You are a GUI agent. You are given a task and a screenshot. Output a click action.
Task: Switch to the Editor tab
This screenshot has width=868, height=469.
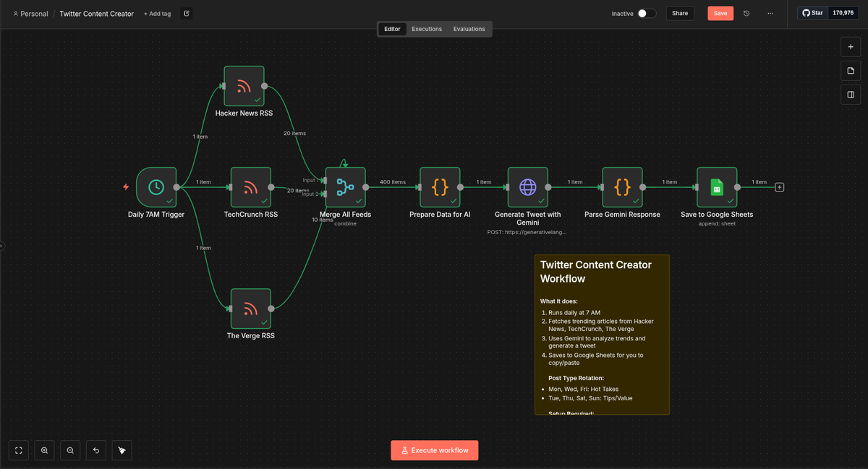[392, 29]
